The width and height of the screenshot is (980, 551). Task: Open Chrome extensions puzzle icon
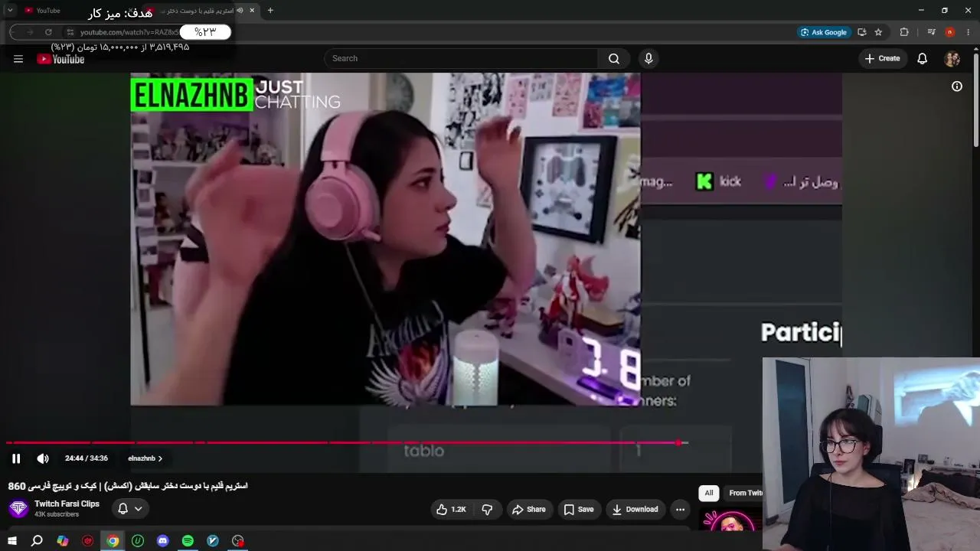coord(904,32)
